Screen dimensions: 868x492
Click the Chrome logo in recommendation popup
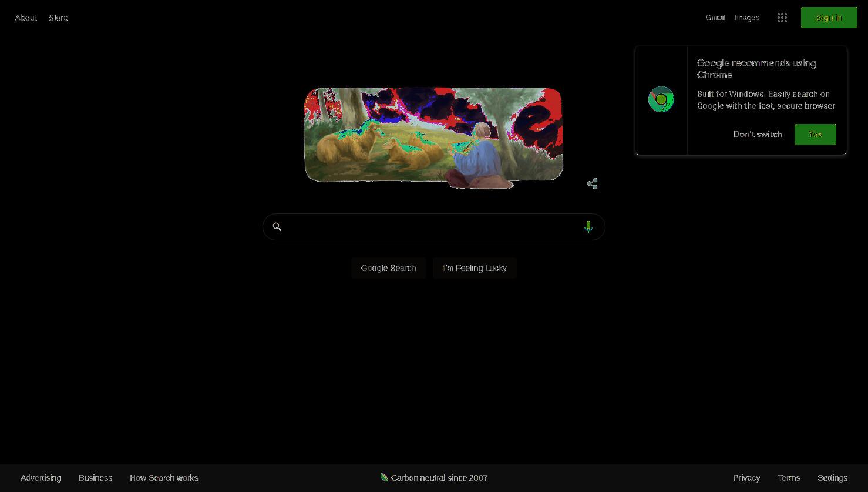(x=661, y=99)
